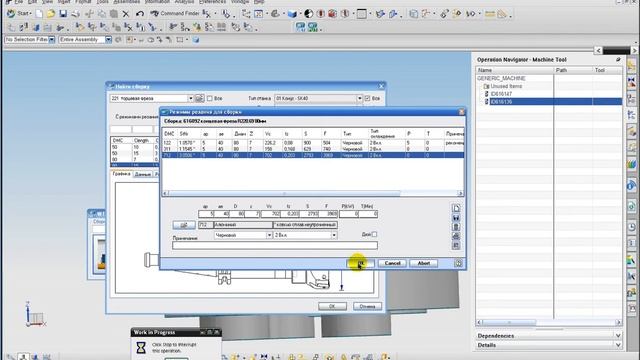
Task: Click the black-white half circle icon
Action: point(309,14)
